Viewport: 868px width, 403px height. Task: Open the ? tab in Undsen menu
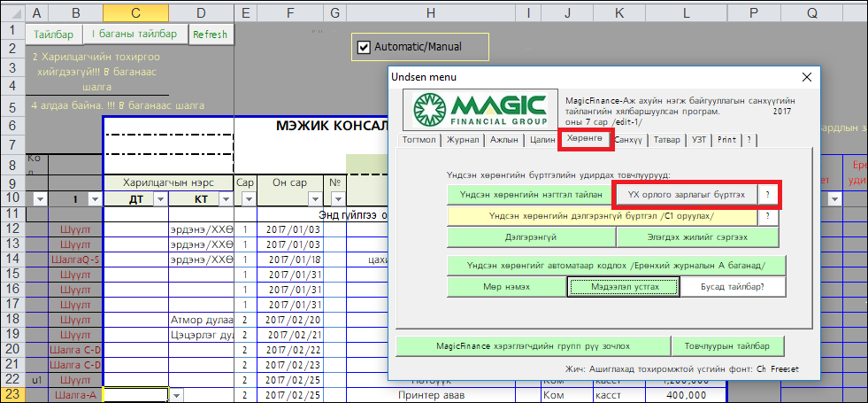tap(749, 140)
